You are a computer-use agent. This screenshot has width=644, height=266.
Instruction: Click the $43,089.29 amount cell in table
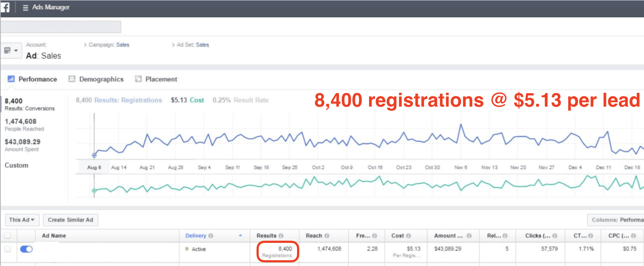(x=448, y=249)
